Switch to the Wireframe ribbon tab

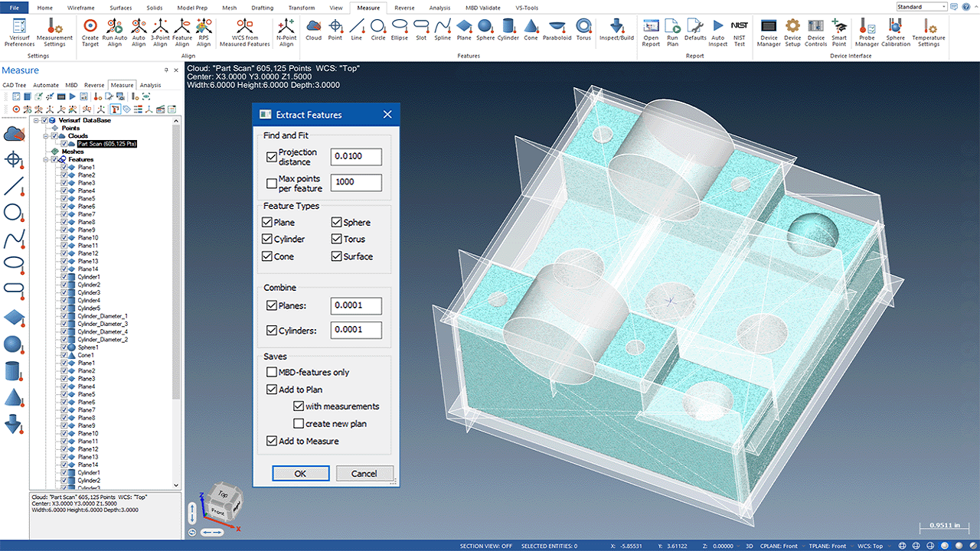(x=81, y=7)
